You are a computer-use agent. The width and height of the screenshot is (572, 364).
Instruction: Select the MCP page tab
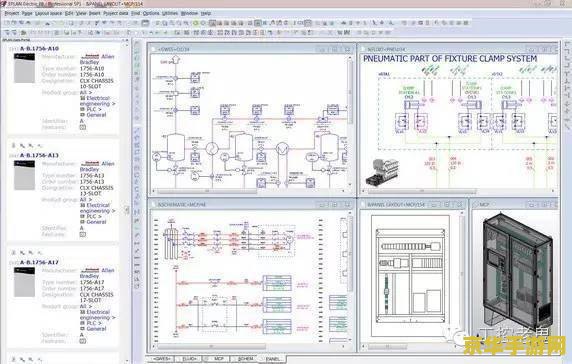219,359
